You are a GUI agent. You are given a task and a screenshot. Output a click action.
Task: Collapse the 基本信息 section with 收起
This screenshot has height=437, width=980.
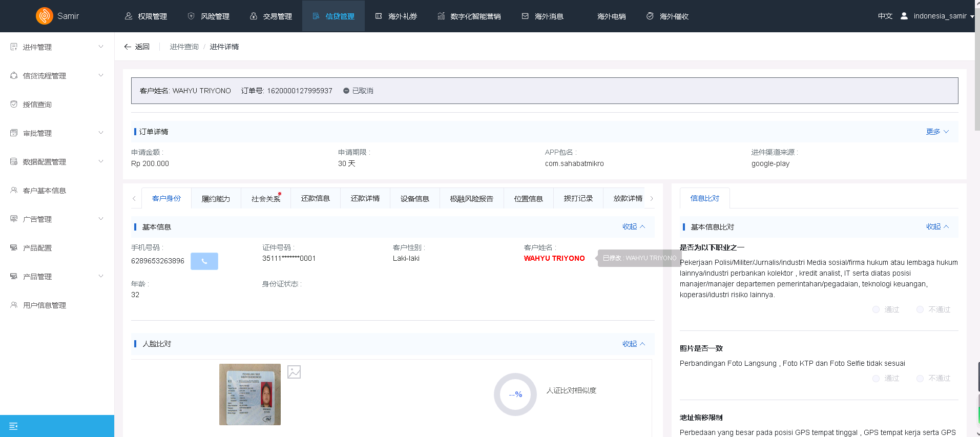(634, 226)
